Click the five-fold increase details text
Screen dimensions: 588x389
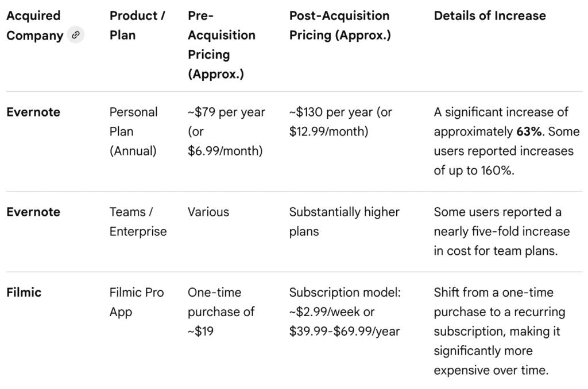pos(501,231)
